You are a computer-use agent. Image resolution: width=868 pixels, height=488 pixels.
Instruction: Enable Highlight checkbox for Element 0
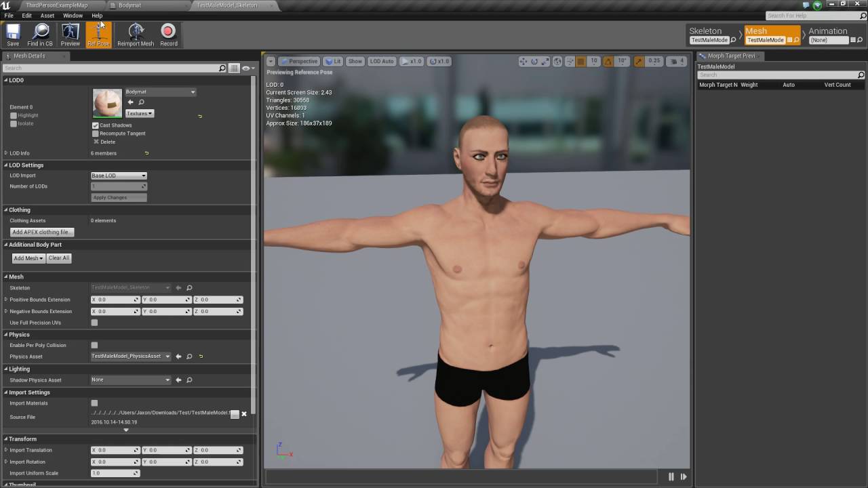click(13, 115)
